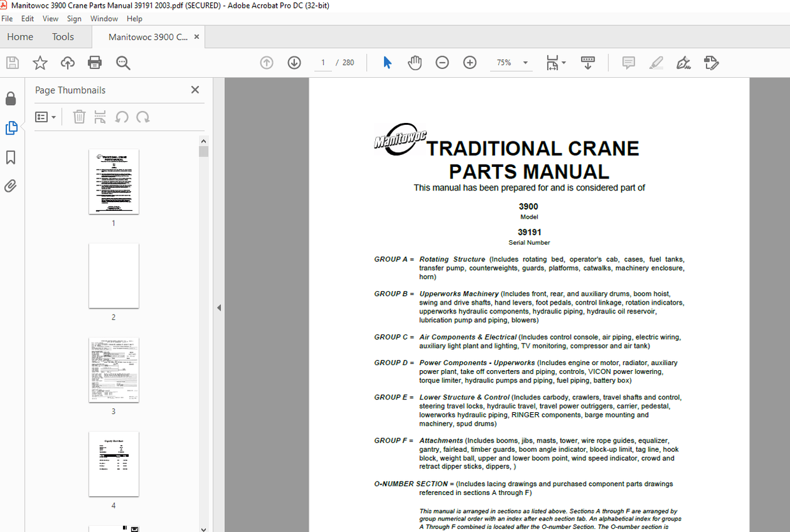Open the Fill & Sign tool
This screenshot has width=790, height=532.
pos(683,62)
